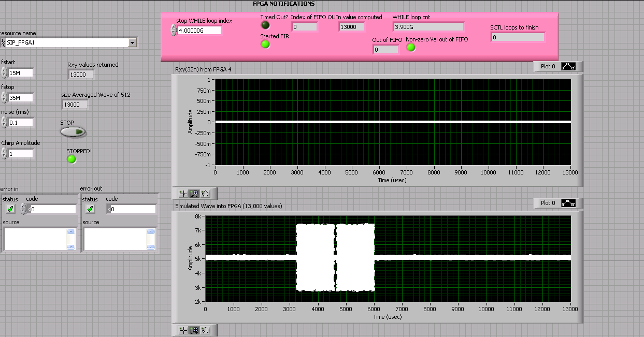Click the Plot 0 label on the Rxy graph
This screenshot has height=337, width=644.
548,67
